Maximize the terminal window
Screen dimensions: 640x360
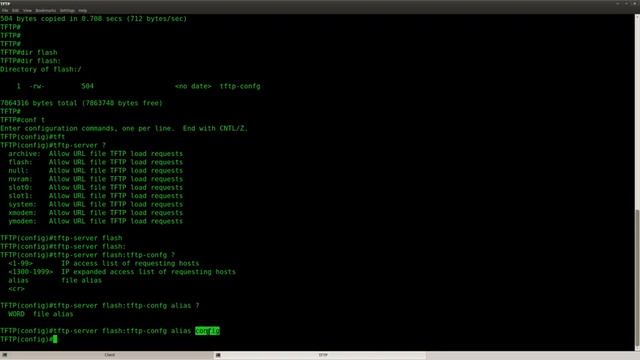point(626,3)
